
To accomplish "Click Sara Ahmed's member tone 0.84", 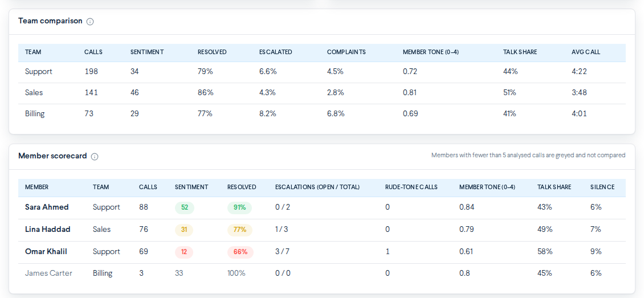I will pos(467,207).
